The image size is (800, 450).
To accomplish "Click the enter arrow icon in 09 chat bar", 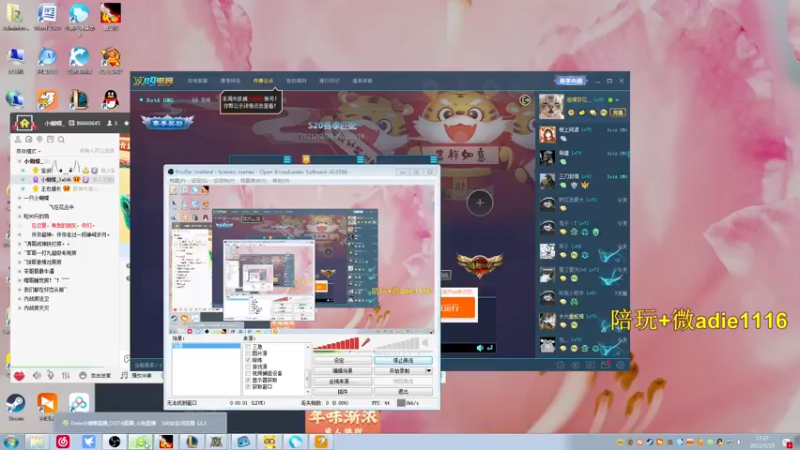I will (490, 348).
